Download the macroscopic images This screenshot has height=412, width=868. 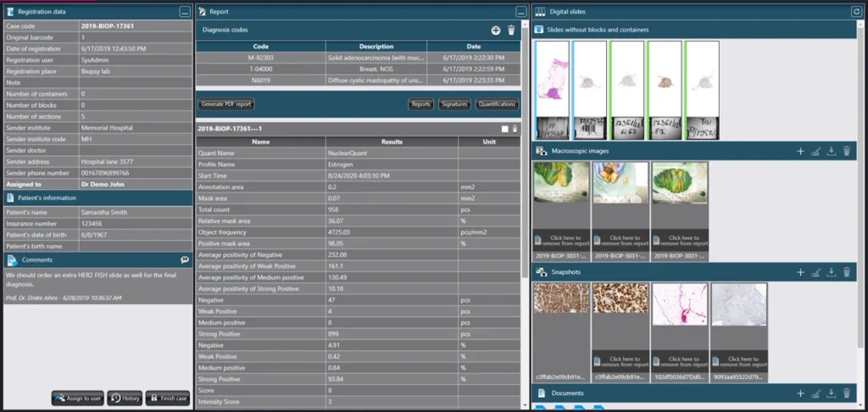click(x=831, y=151)
